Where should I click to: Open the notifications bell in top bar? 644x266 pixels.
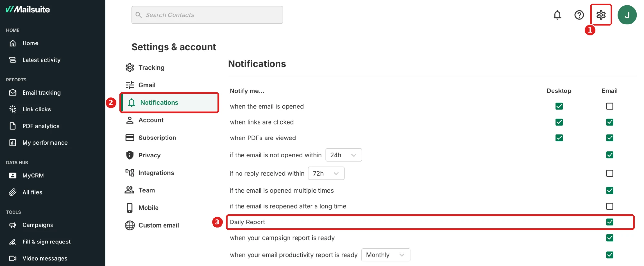(557, 15)
